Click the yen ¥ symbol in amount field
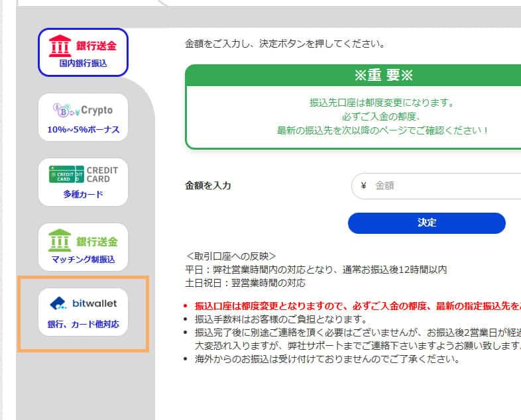Viewport: 521px width, 420px height. click(x=363, y=185)
